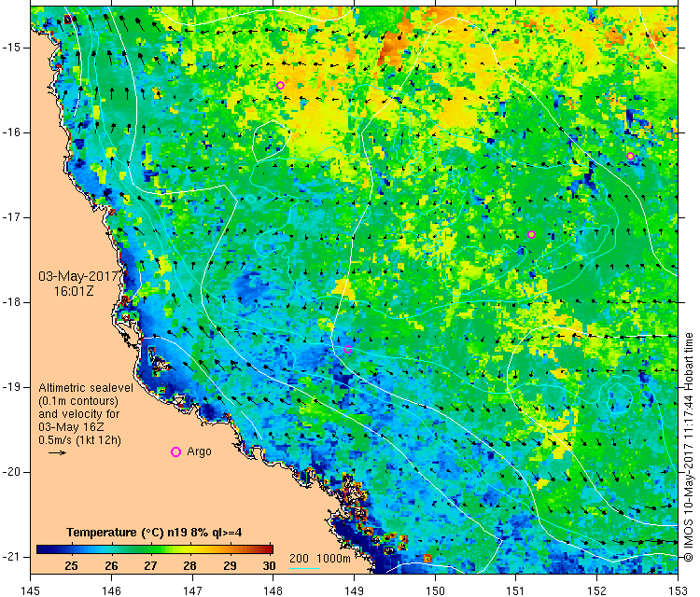
Task: Click the '150' longitude axis label
Action: tap(435, 590)
